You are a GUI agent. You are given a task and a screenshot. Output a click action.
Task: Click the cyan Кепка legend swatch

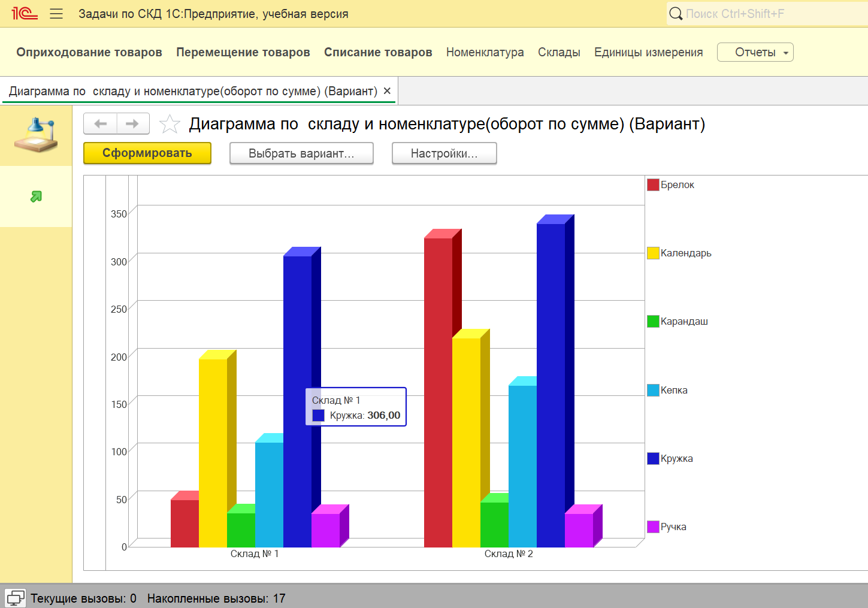653,390
